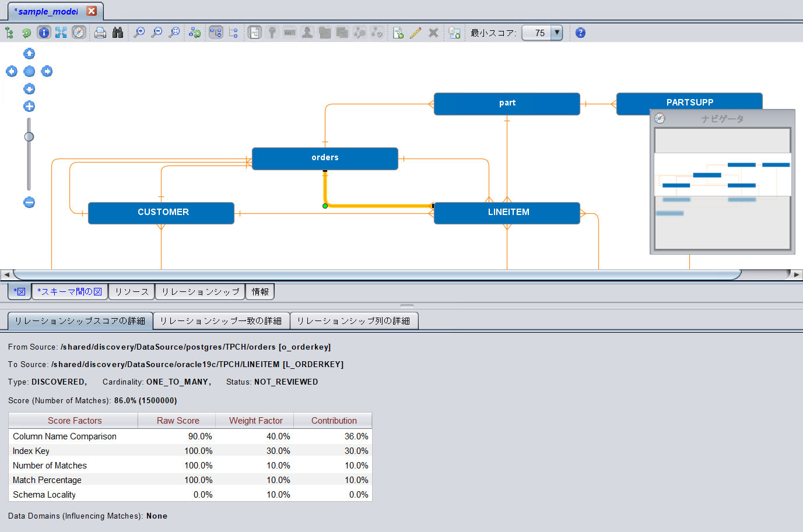Pan diagram up with arrow button
Screen dimensions: 803x532
(29, 54)
